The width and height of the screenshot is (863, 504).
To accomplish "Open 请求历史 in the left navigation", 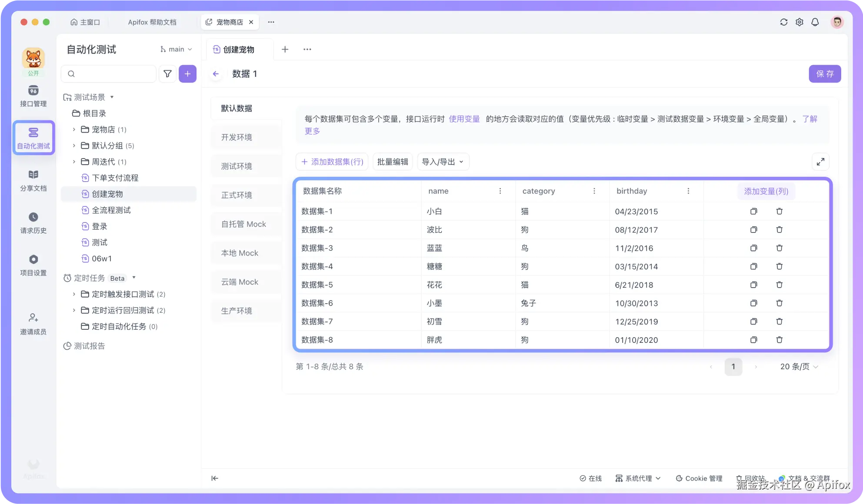I will [33, 222].
